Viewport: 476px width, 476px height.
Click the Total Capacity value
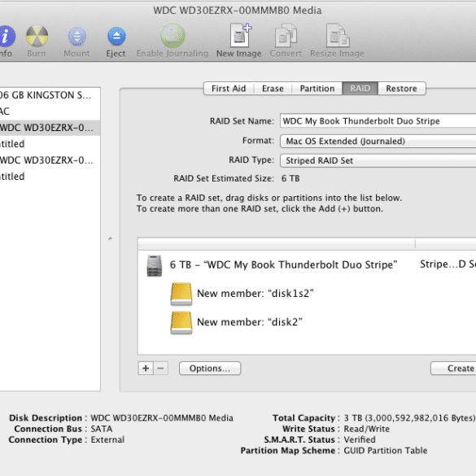click(409, 418)
